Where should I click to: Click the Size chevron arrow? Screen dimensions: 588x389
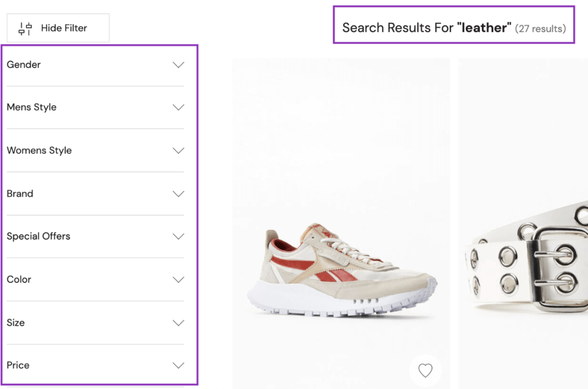(178, 323)
